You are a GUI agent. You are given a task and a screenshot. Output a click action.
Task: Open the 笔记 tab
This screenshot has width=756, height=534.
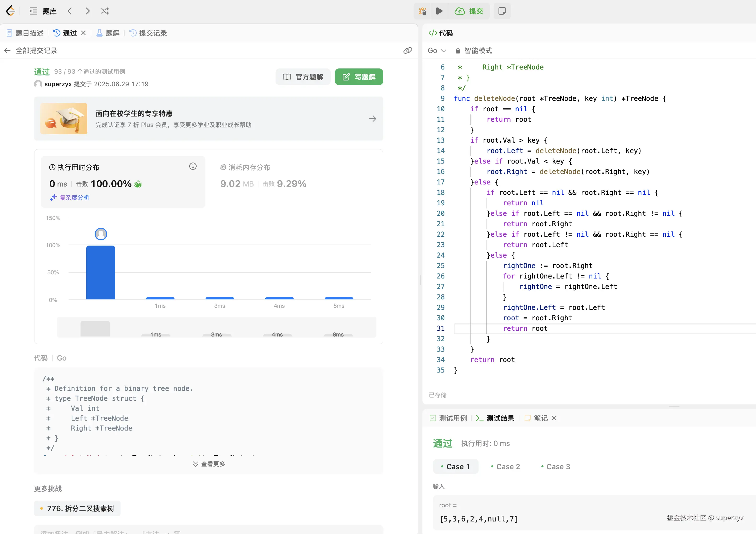click(x=536, y=418)
